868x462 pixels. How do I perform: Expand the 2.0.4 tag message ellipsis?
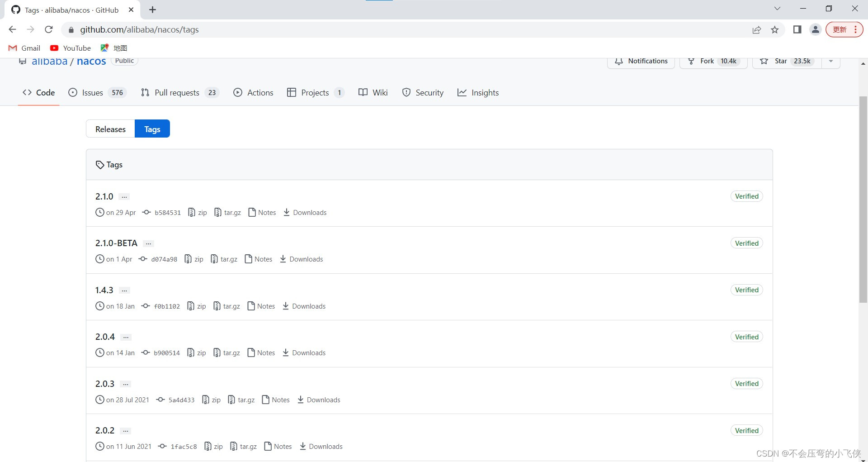(126, 337)
